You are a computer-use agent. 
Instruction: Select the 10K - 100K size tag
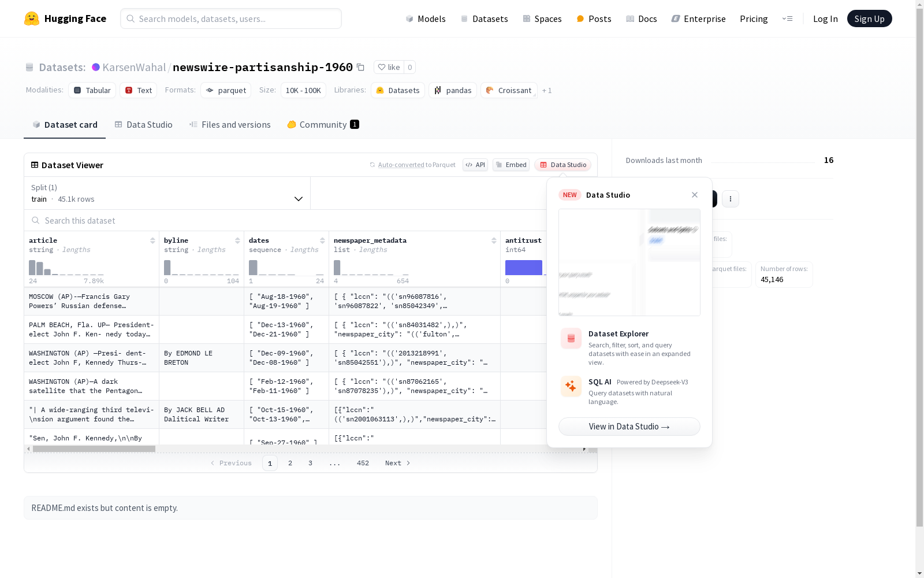[303, 90]
